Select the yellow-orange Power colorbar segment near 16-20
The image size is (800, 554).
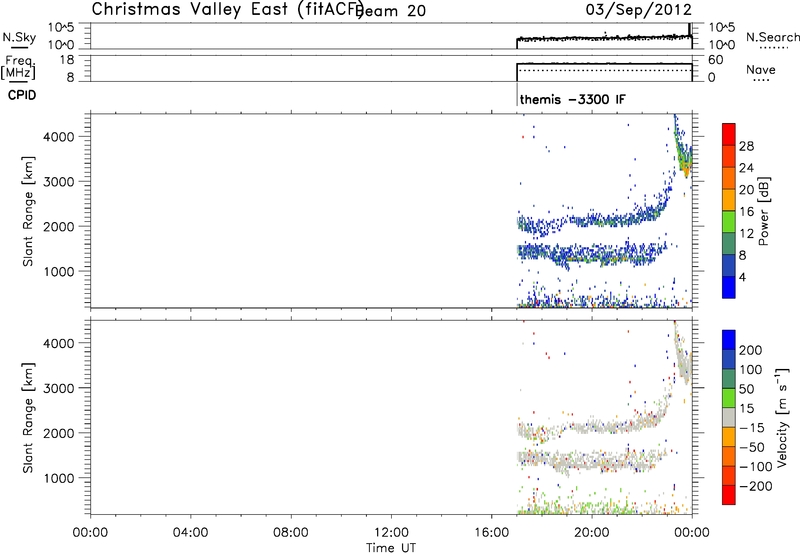click(x=729, y=199)
